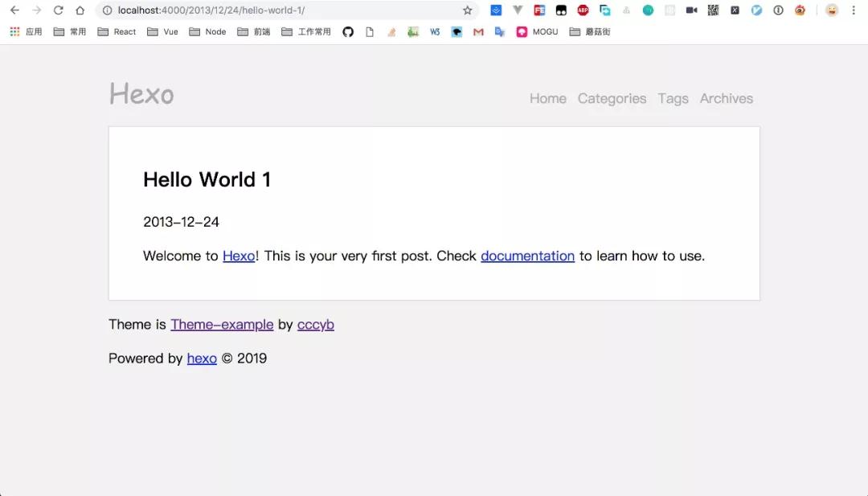Open the GitHub bookmark icon
Image resolution: width=868 pixels, height=496 pixels.
coord(348,31)
